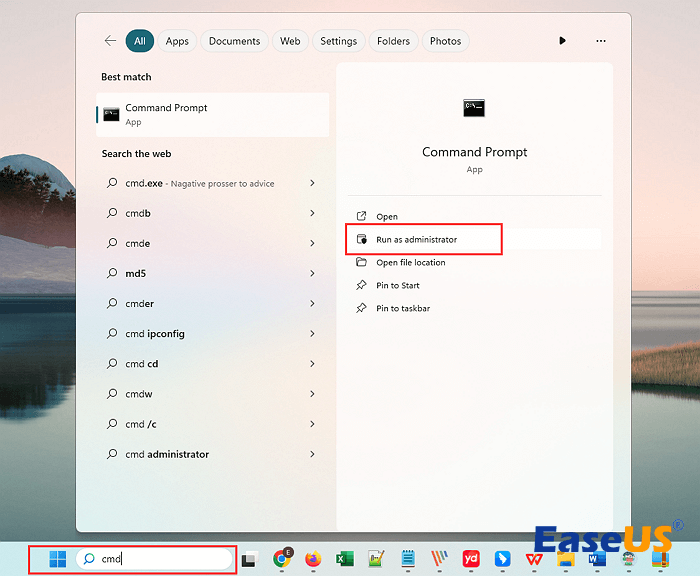Click the play arrow next to filter tabs
700x576 pixels.
(x=562, y=41)
